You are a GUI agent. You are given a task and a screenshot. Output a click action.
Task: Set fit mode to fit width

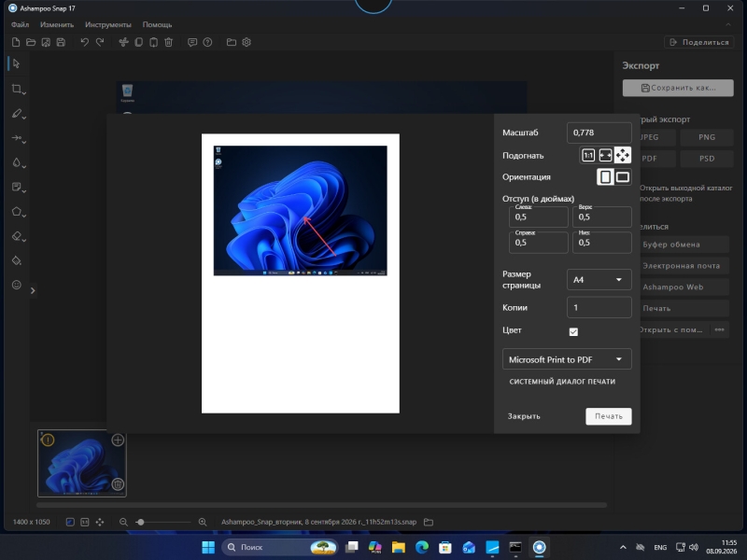605,155
